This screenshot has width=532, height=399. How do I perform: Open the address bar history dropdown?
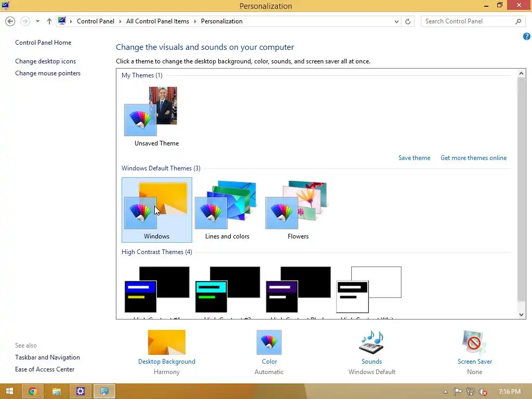click(x=396, y=22)
